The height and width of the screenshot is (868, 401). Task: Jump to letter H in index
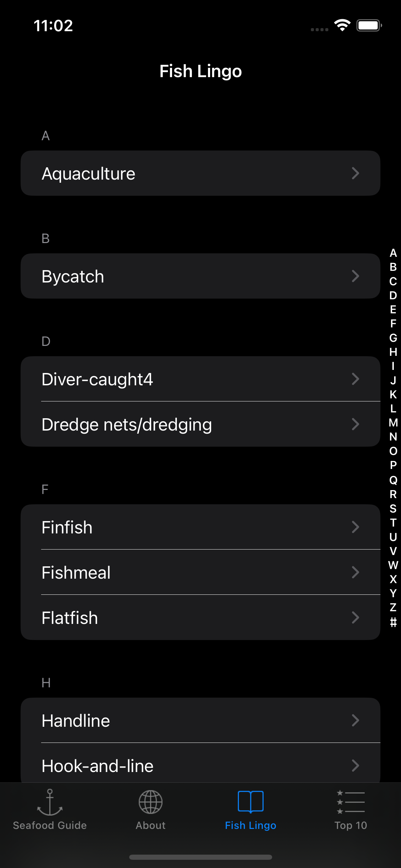point(393,352)
